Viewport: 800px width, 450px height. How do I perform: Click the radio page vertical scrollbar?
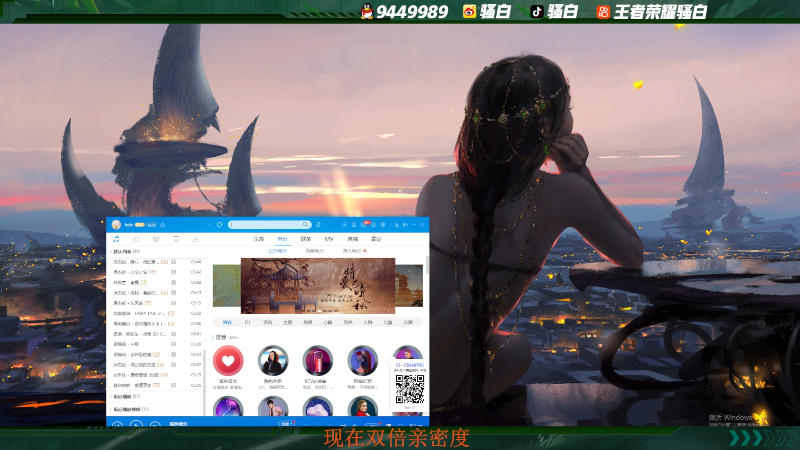pyautogui.click(x=427, y=265)
